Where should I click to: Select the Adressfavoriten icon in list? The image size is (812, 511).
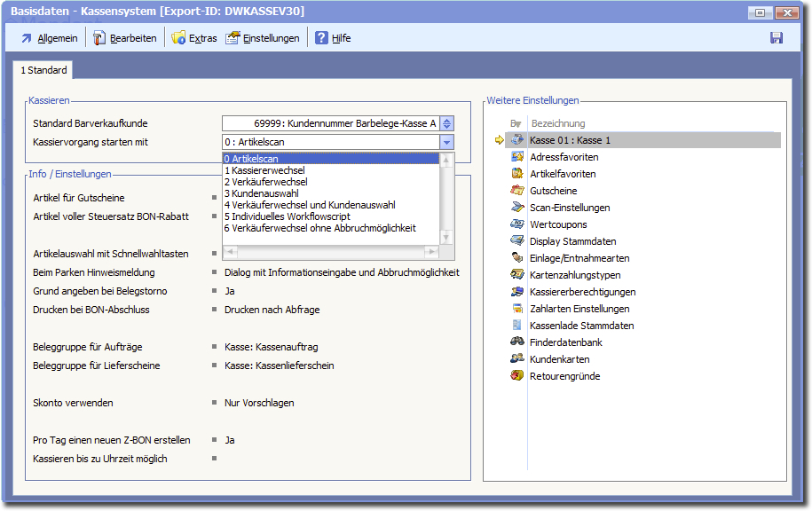(x=517, y=157)
